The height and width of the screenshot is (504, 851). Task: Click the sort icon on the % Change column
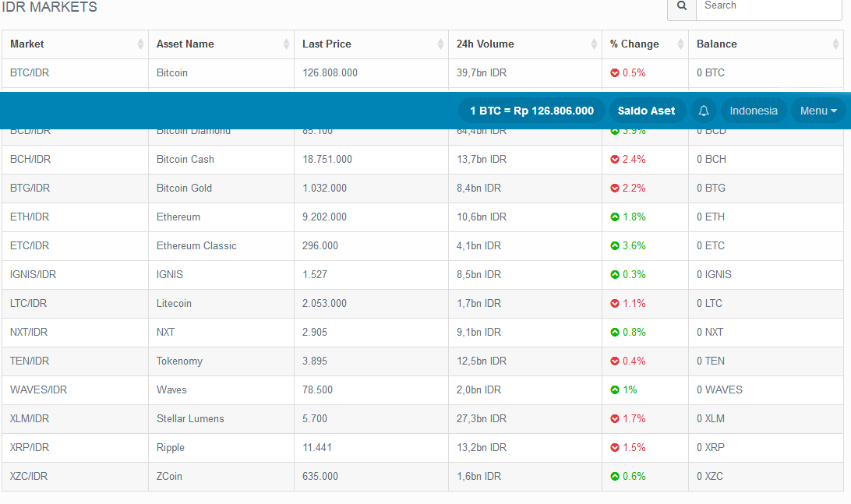pyautogui.click(x=680, y=44)
